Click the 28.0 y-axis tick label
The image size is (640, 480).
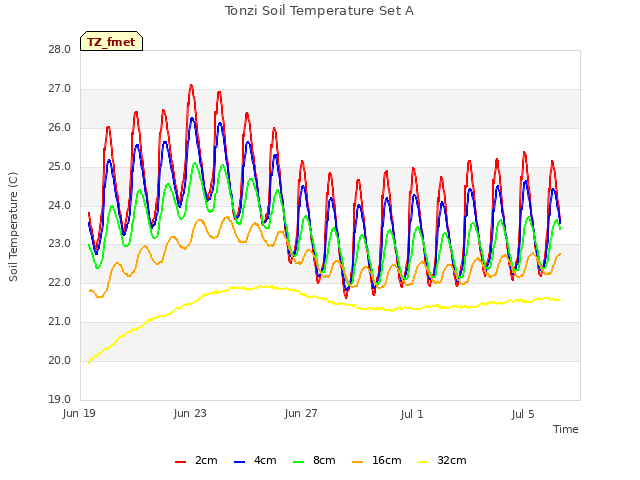pos(60,49)
